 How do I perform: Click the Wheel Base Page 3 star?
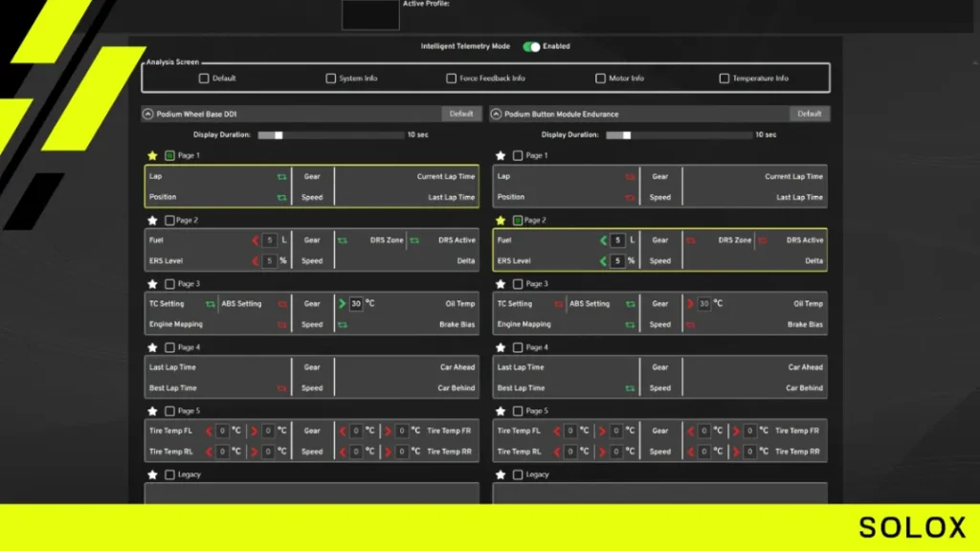click(152, 284)
